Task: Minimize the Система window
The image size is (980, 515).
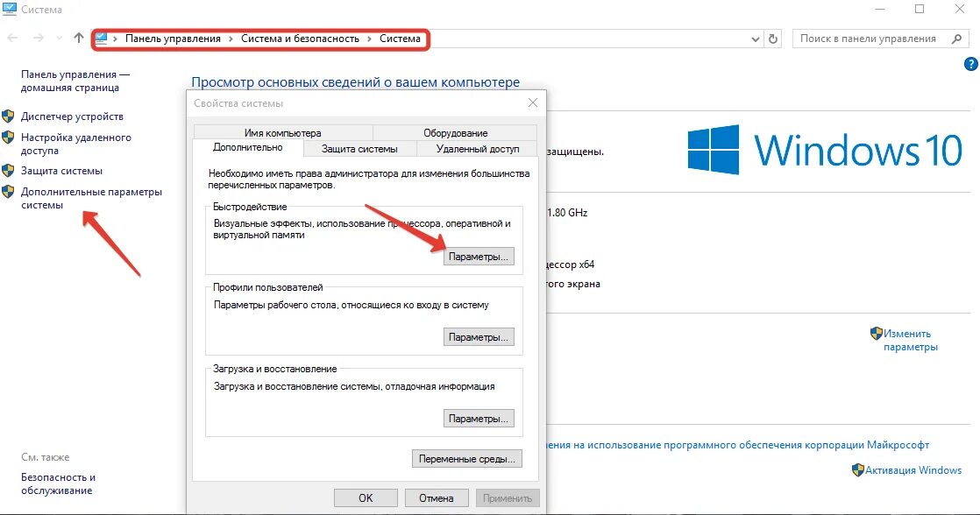Action: coord(880,10)
